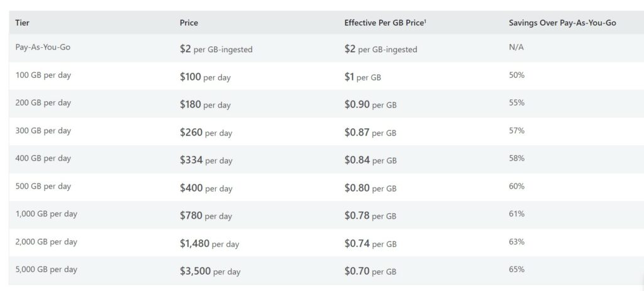This screenshot has width=644, height=291.
Task: Click the Tier column header
Action: coord(22,23)
